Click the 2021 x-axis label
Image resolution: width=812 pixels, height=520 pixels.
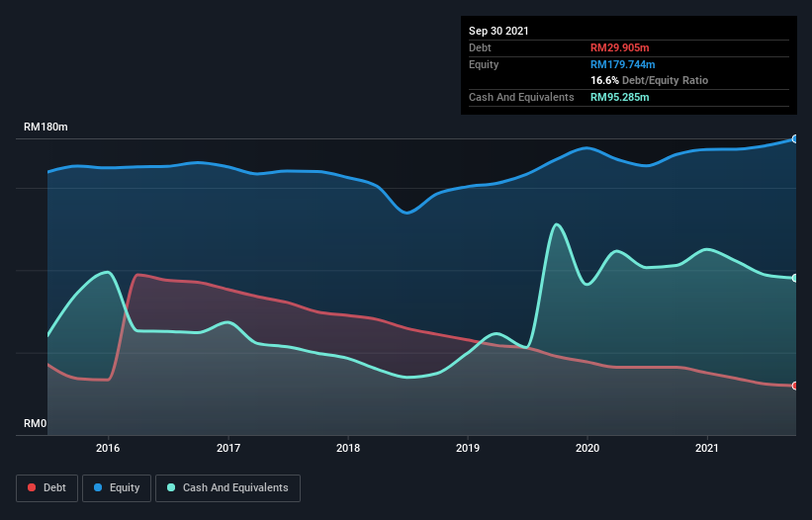click(x=707, y=448)
